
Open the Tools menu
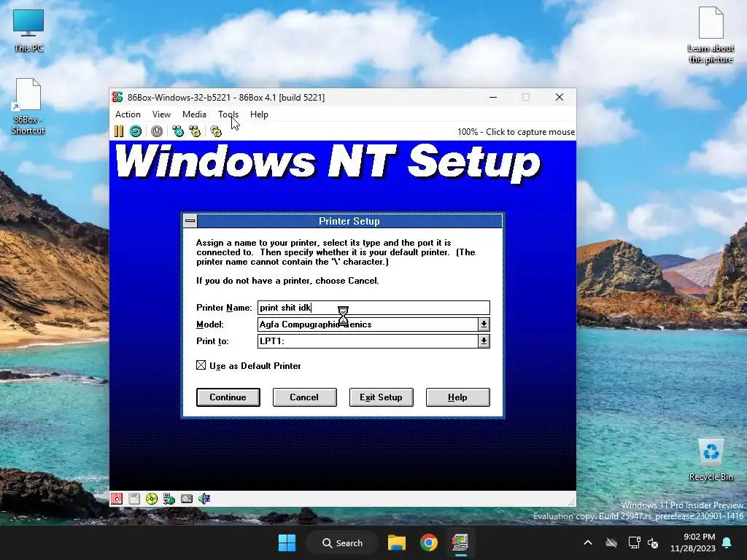[228, 114]
